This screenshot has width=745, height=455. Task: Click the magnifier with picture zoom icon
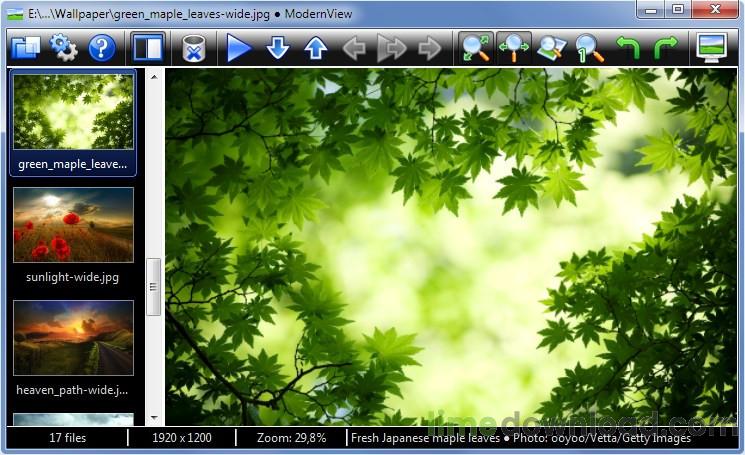pyautogui.click(x=551, y=47)
